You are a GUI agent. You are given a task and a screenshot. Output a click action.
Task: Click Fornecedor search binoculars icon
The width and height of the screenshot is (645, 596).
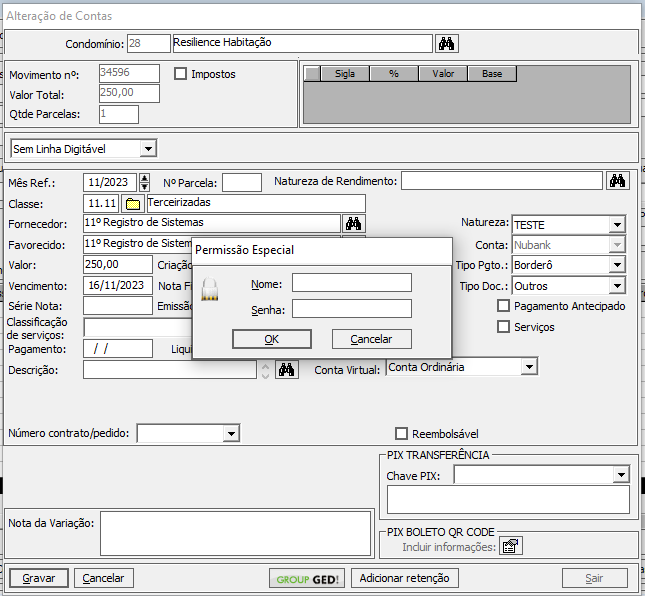coord(353,224)
